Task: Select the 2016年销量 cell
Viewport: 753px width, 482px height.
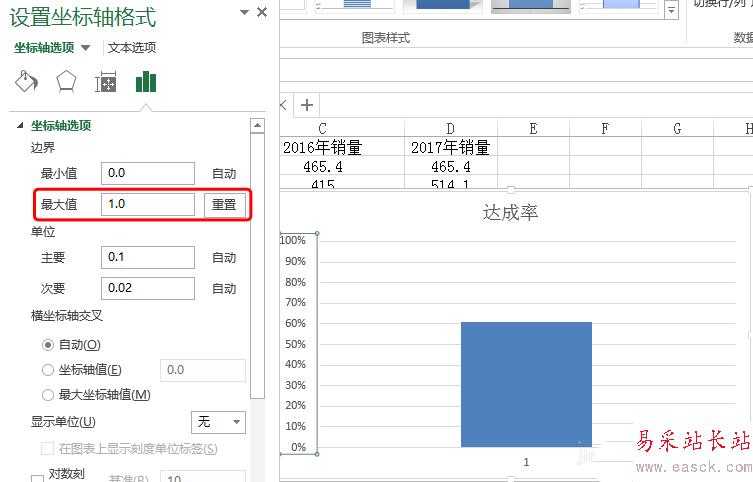Action: pyautogui.click(x=342, y=147)
